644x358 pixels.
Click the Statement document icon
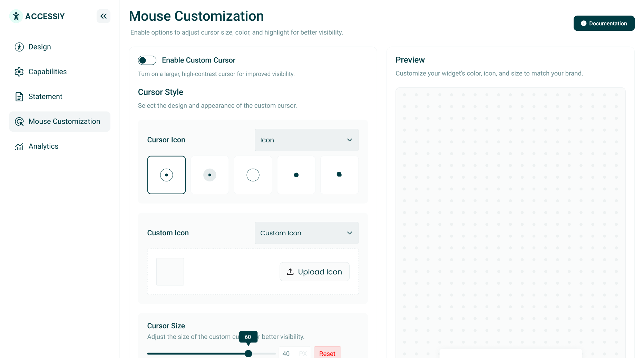19,96
